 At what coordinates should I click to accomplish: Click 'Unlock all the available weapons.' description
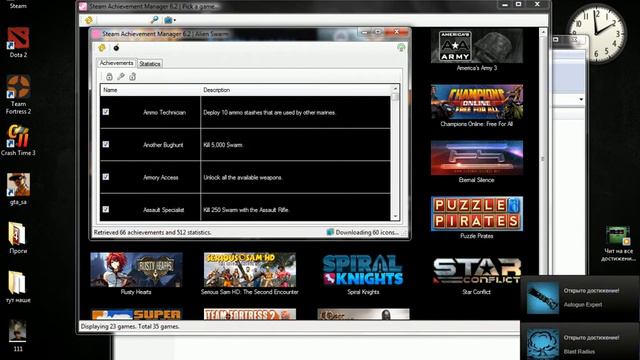(243, 178)
